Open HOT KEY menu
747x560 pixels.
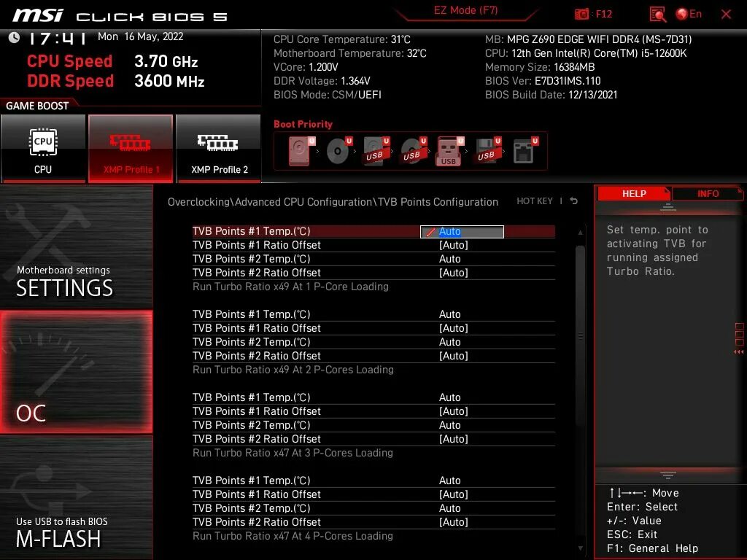[535, 201]
